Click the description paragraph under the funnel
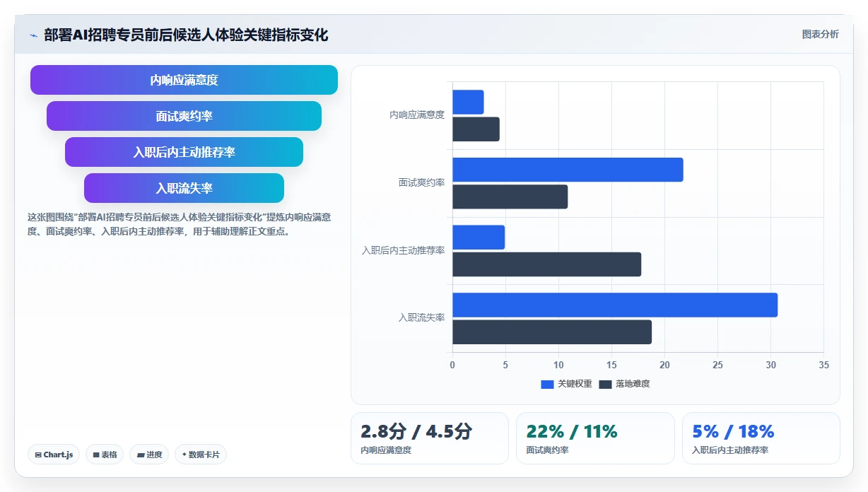The width and height of the screenshot is (868, 492). [180, 224]
